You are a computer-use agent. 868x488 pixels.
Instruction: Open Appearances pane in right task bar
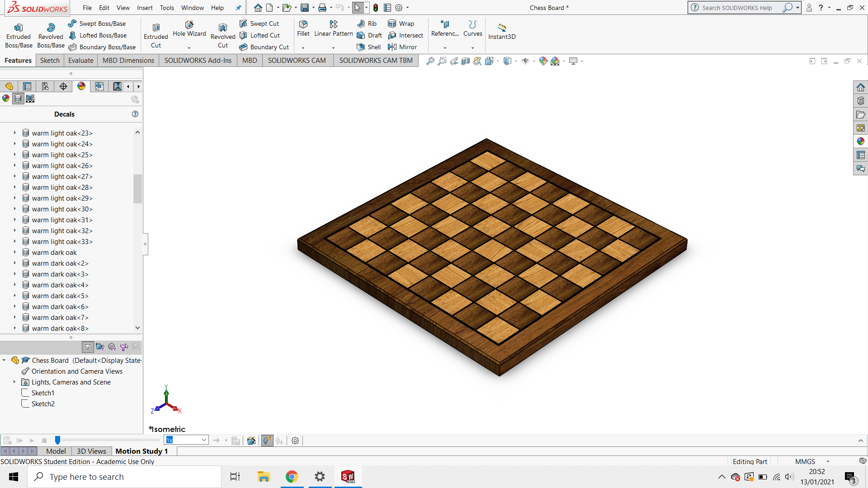click(x=860, y=141)
